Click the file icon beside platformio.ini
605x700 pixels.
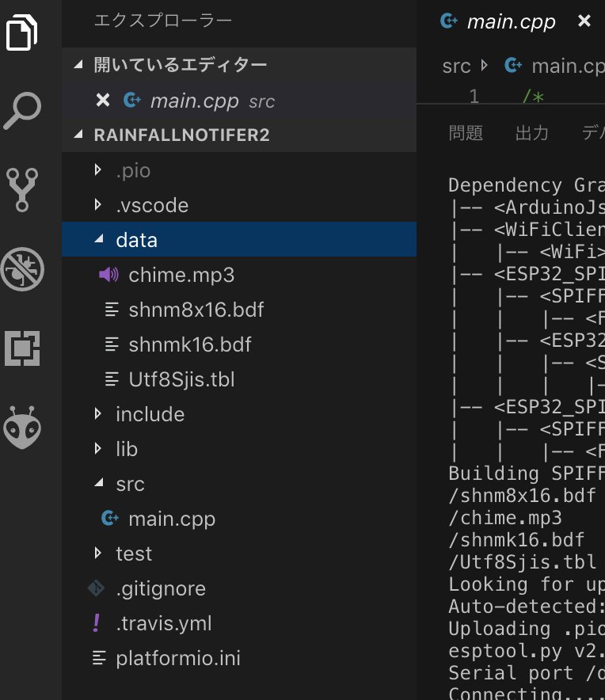tap(99, 657)
